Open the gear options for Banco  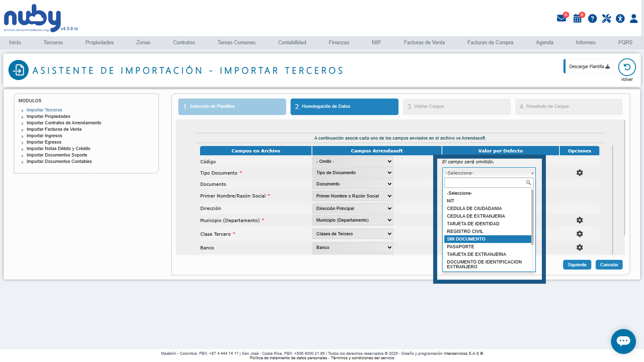coord(580,247)
